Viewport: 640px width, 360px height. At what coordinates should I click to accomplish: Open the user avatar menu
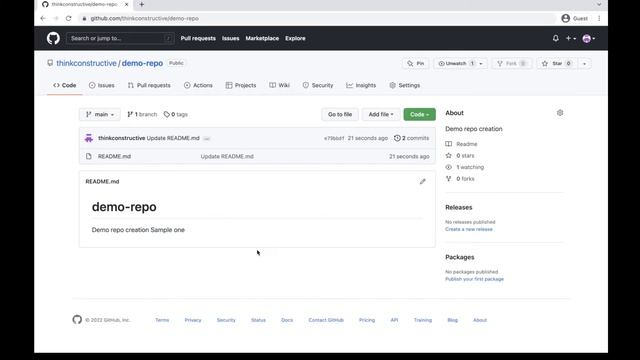(589, 38)
